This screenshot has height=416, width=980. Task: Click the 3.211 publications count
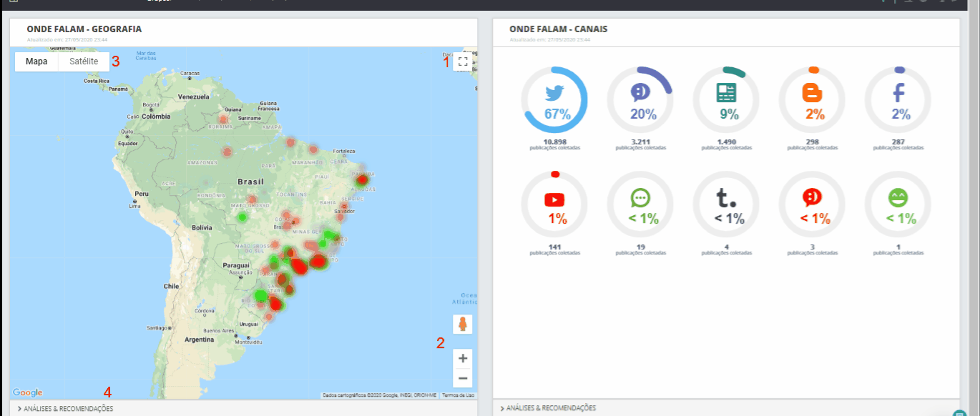641,142
